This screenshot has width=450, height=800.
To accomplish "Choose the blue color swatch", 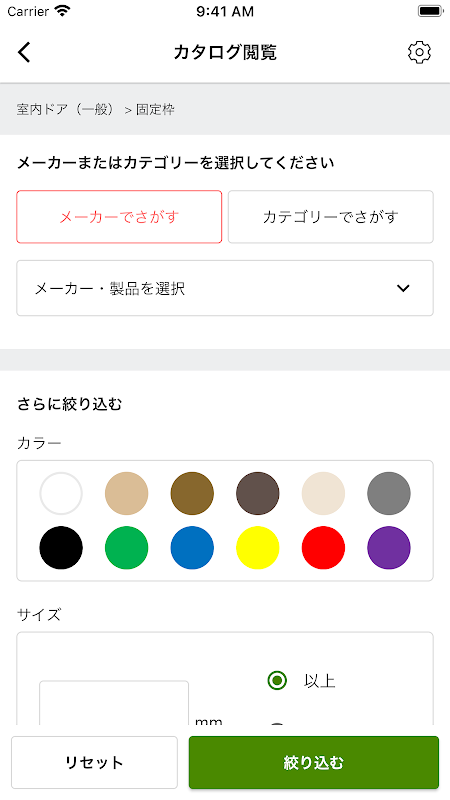I will tap(192, 547).
